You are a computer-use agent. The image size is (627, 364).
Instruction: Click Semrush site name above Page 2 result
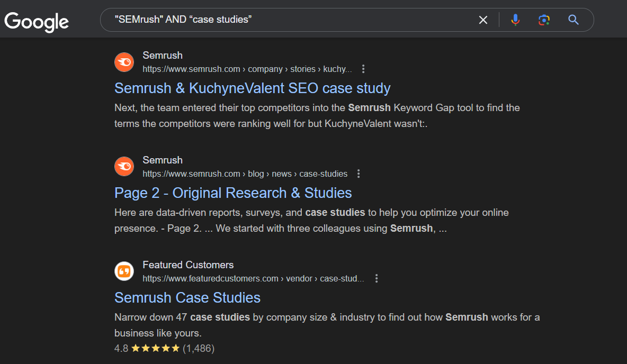163,160
